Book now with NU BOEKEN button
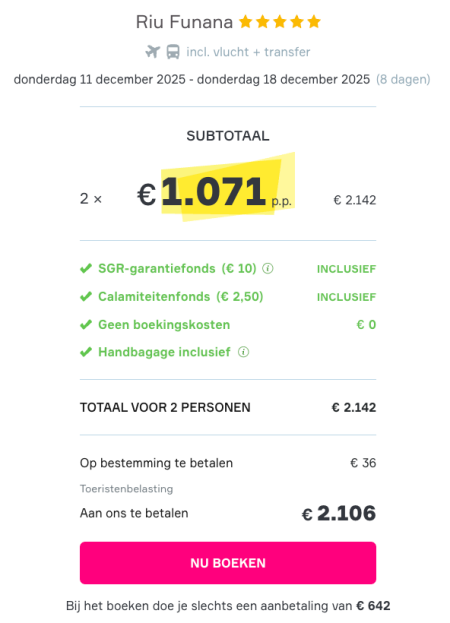The width and height of the screenshot is (450, 623). (228, 563)
